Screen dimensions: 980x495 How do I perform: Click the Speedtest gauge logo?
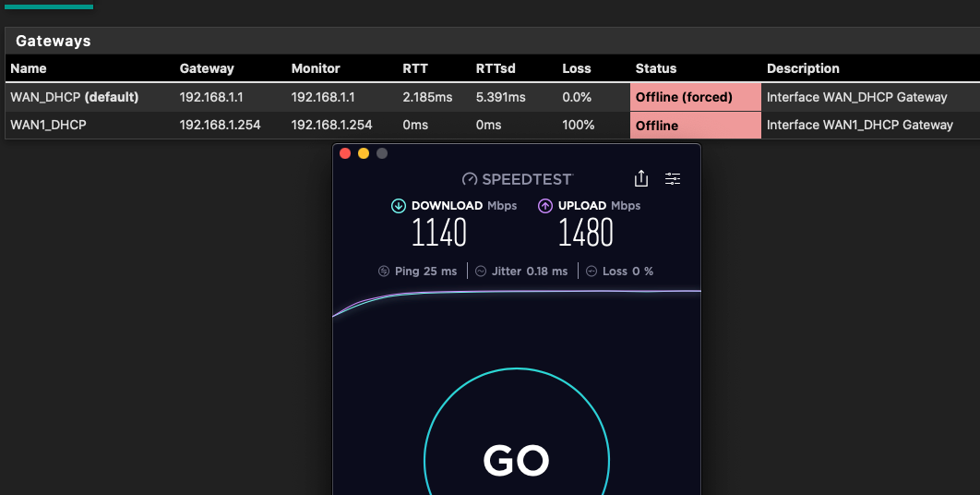[470, 179]
